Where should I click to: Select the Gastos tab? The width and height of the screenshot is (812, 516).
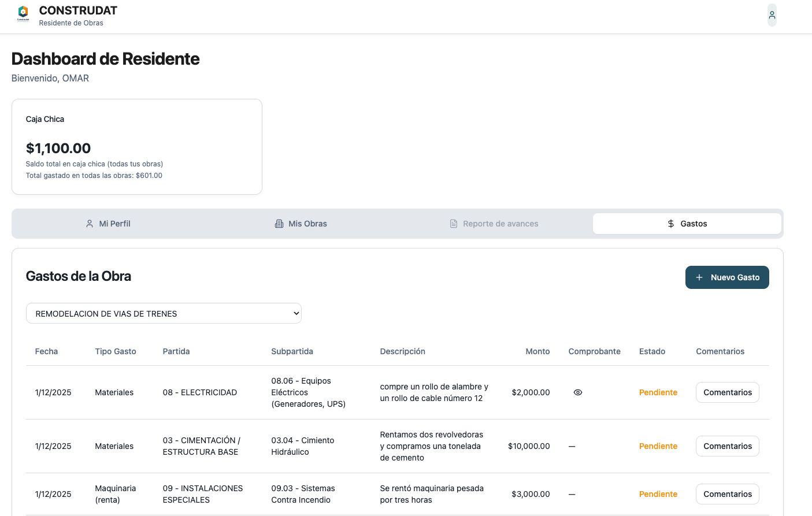[687, 224]
